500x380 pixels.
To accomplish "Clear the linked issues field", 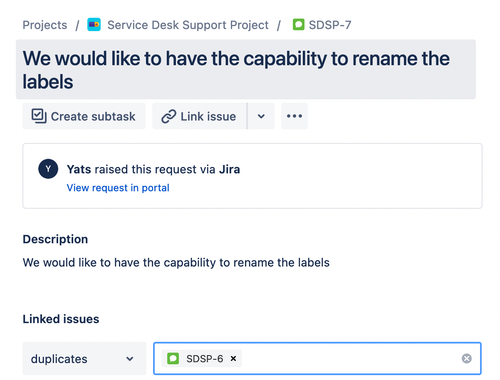I will [x=466, y=358].
